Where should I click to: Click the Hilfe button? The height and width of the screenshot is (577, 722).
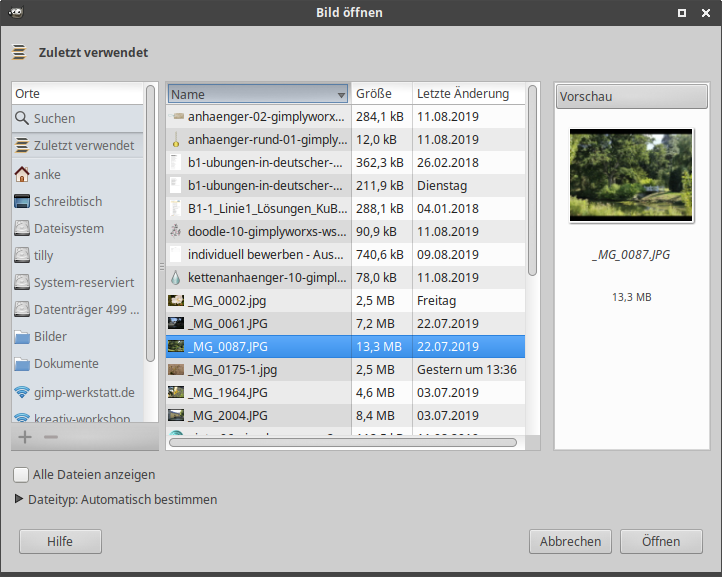60,542
